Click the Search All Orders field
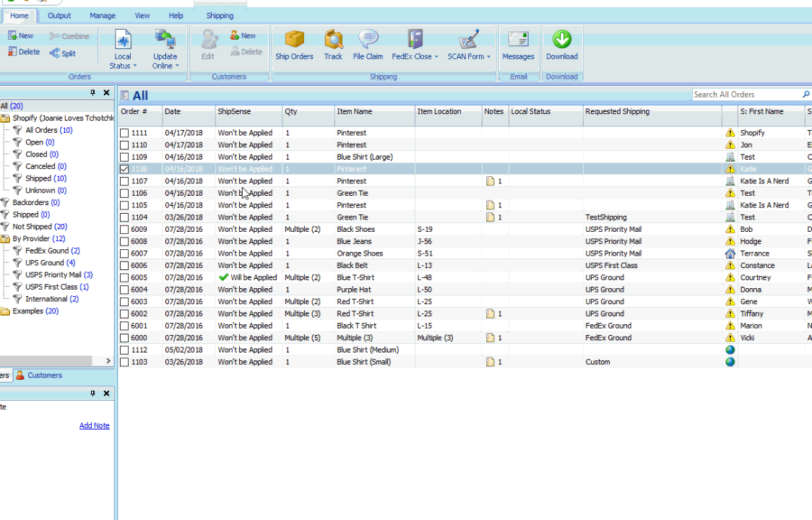Screen dimensions: 812x520 746,95
